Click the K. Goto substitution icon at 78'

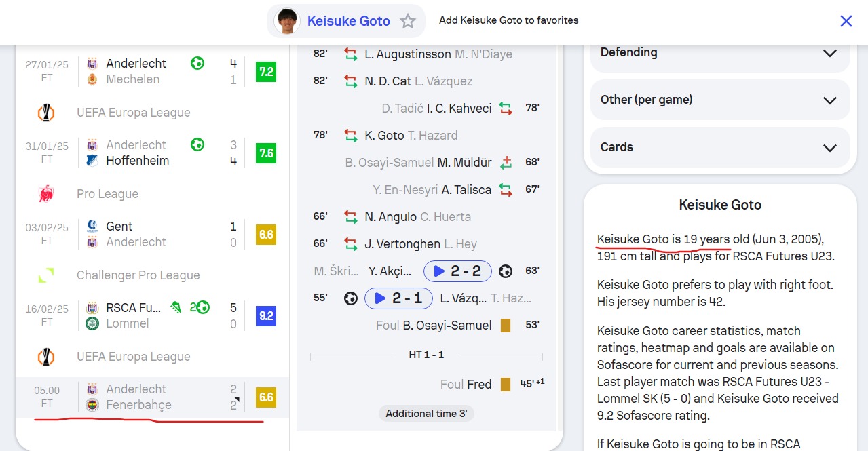pos(350,136)
